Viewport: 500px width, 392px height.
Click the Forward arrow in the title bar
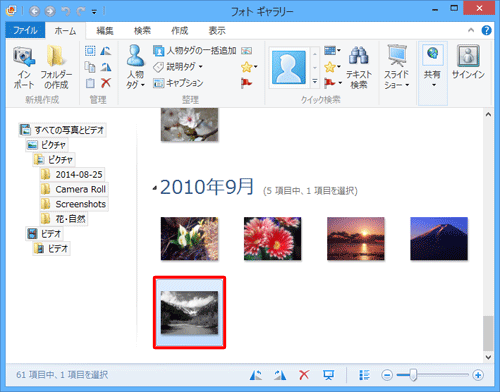50,11
